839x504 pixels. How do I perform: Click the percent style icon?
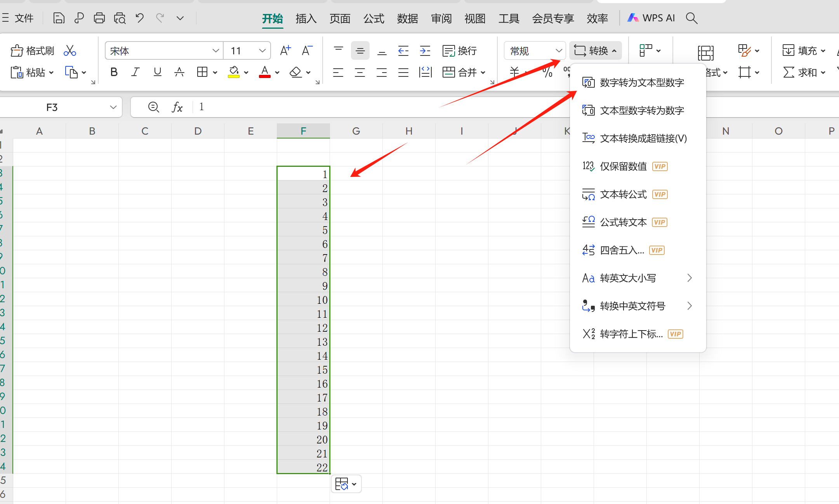point(547,72)
